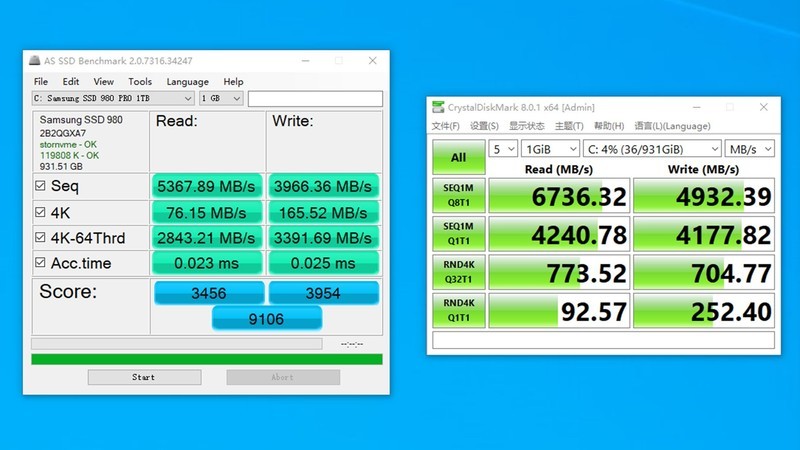Click the RND4K Q1T1 read value 92.57
Image resolution: width=800 pixels, height=450 pixels.
pos(559,311)
